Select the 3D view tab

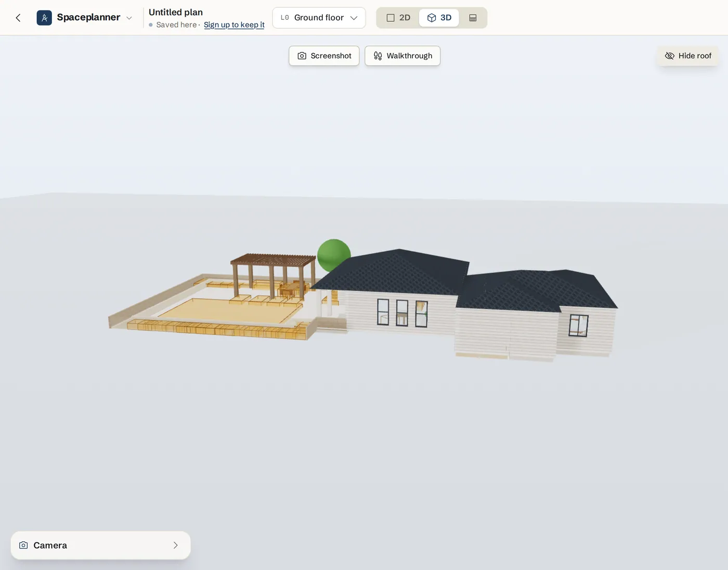coord(439,18)
